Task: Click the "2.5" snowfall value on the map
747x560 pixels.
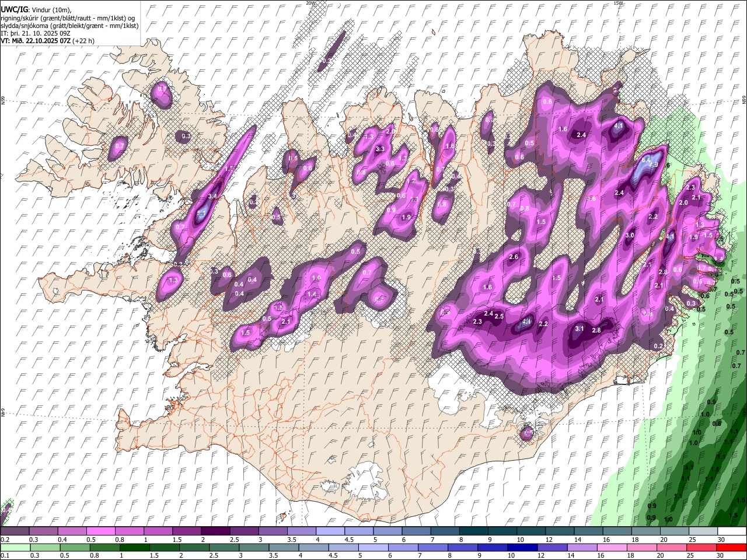Action: [x=500, y=316]
